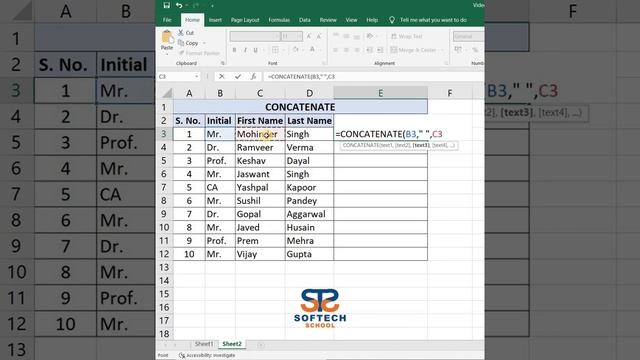Switch to the Insert tab
The width and height of the screenshot is (640, 360).
coord(215,20)
